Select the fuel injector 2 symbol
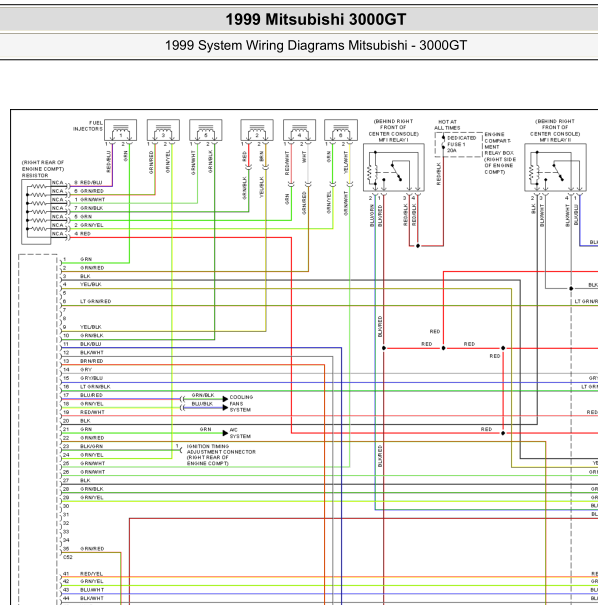 (x=257, y=130)
